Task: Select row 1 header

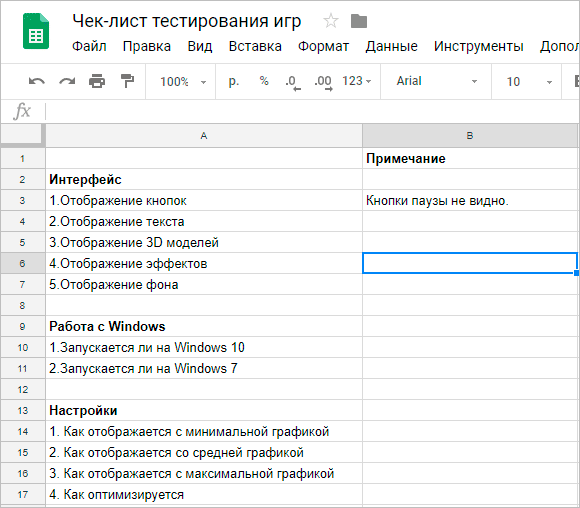Action: pos(23,159)
